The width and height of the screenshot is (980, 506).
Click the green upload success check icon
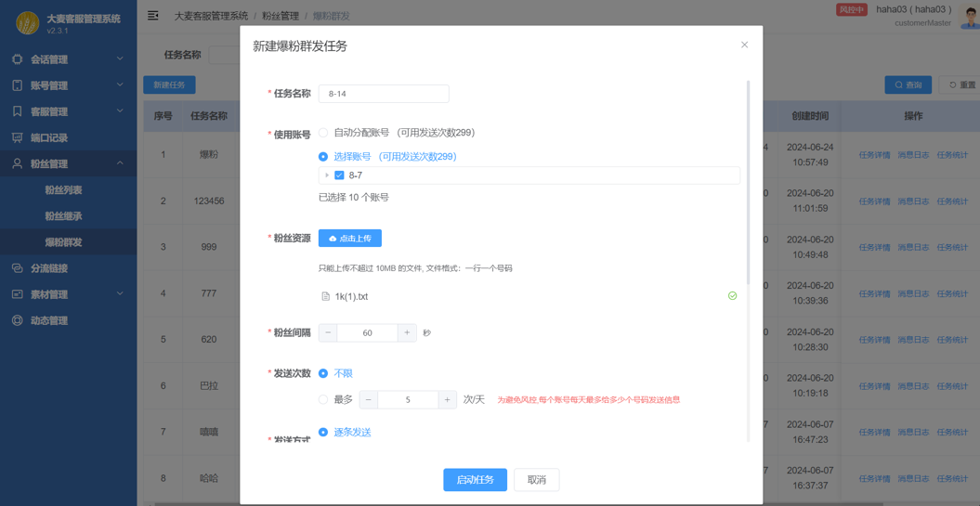[733, 295]
